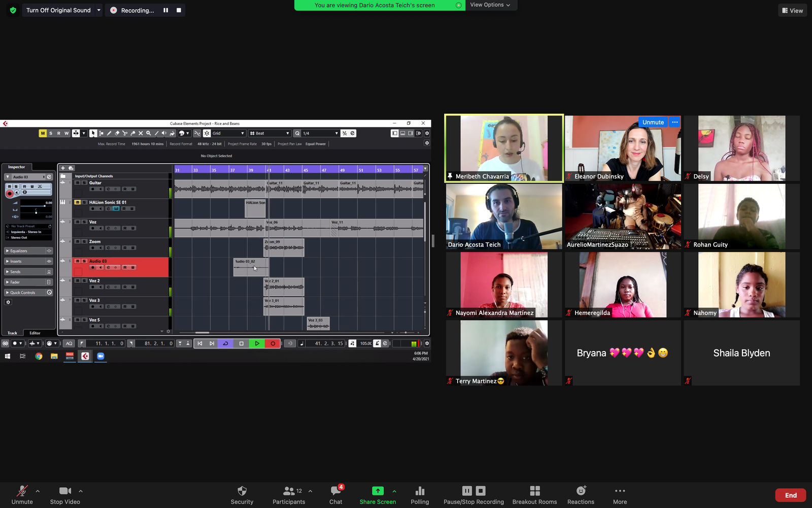
Task: Open the Chat panel
Action: pyautogui.click(x=335, y=491)
